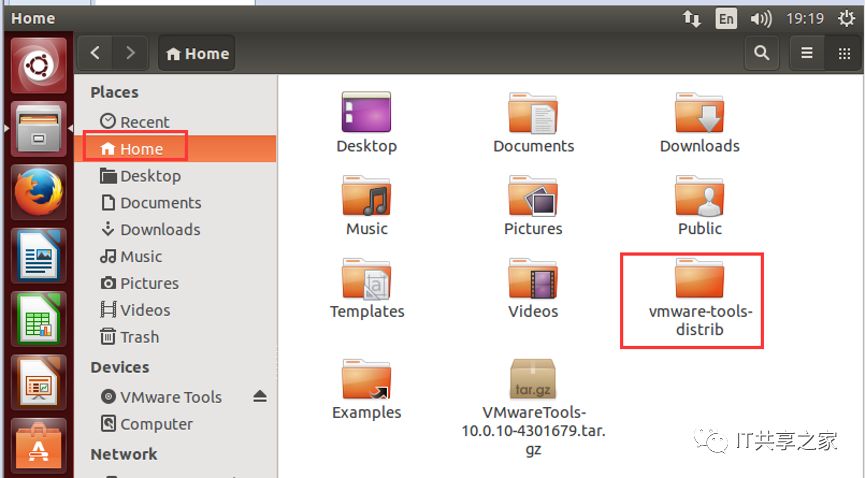Open the 19:19 clock menu

coord(805,19)
